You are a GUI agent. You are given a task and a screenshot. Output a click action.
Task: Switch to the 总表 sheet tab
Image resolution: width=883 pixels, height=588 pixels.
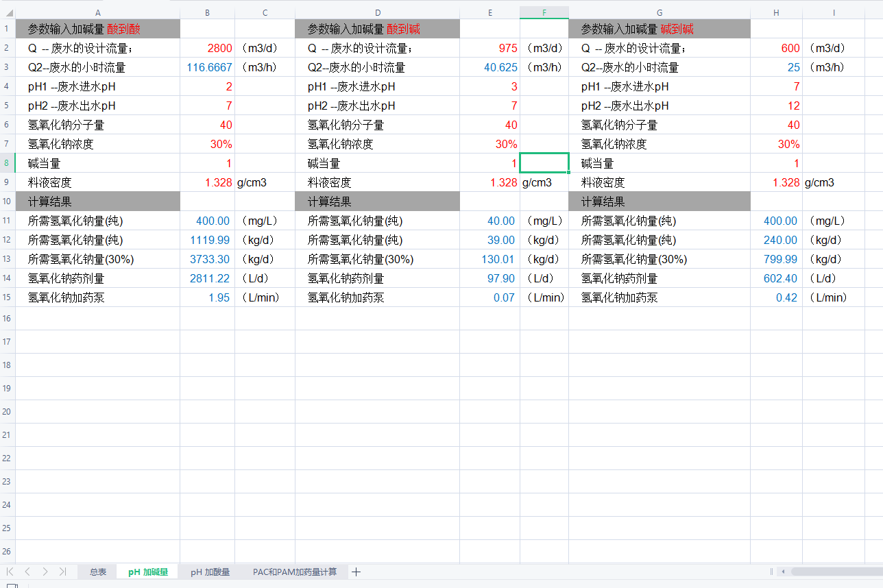[98, 572]
